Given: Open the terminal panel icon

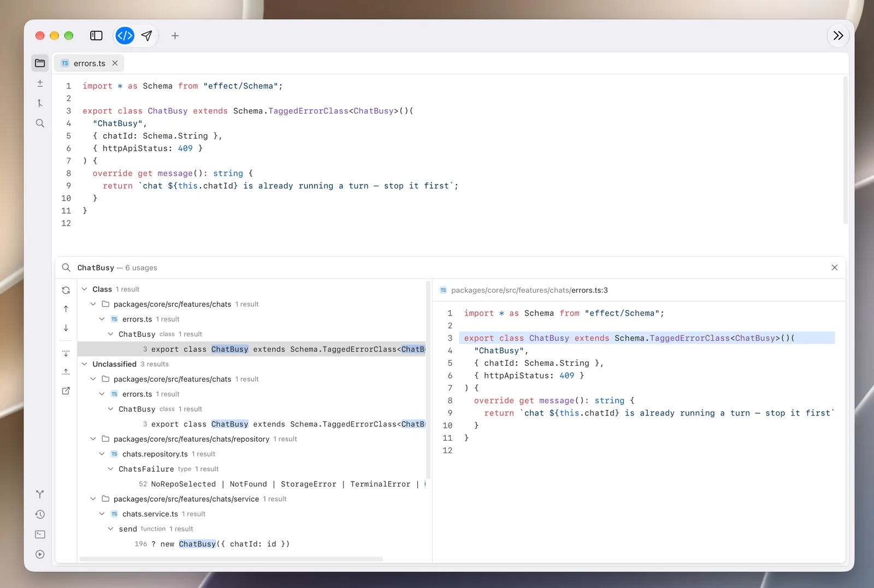Looking at the screenshot, I should [x=40, y=534].
